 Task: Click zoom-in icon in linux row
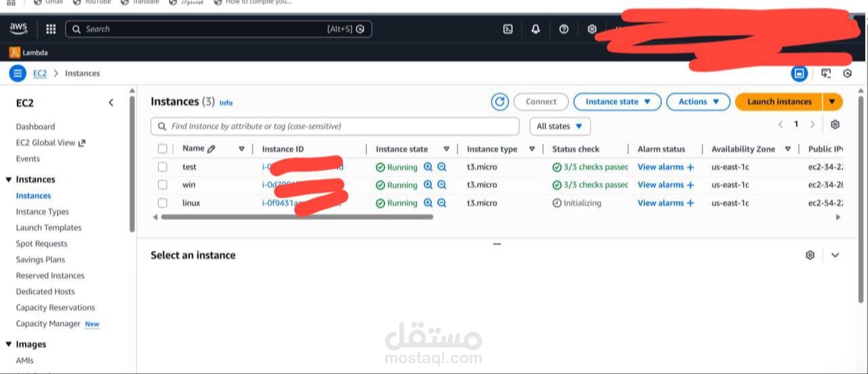(x=428, y=203)
